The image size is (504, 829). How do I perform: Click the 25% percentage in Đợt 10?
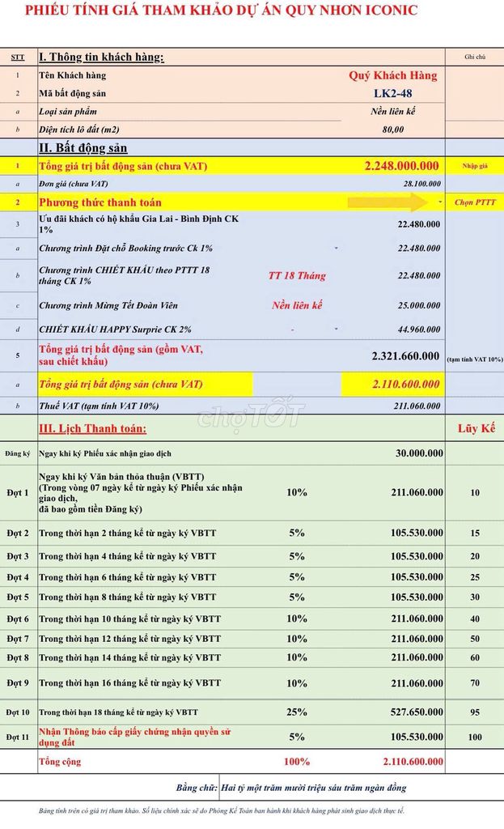[x=297, y=712]
